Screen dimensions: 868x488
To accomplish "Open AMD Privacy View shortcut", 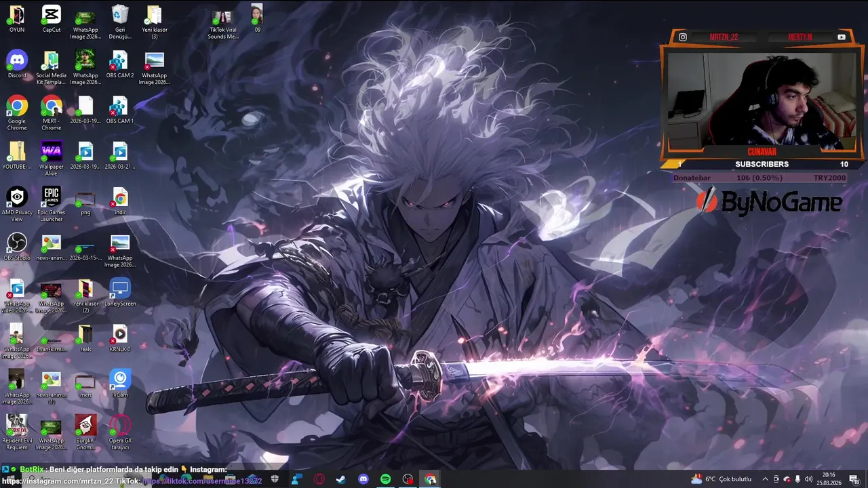I will click(x=17, y=204).
